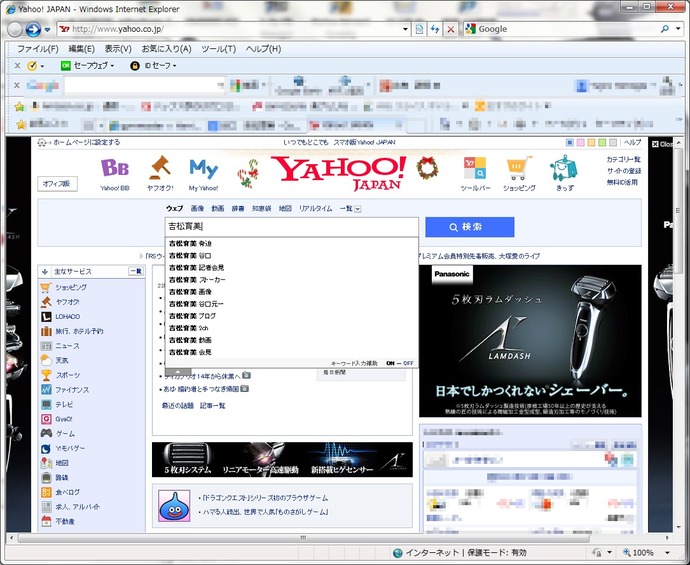Switch search to 動画 tab

(217, 209)
